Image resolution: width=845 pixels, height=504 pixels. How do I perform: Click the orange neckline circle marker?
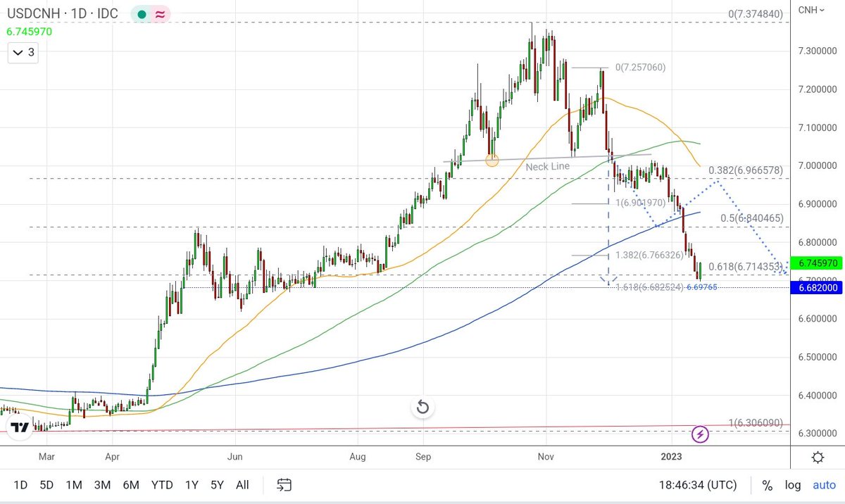[x=492, y=160]
